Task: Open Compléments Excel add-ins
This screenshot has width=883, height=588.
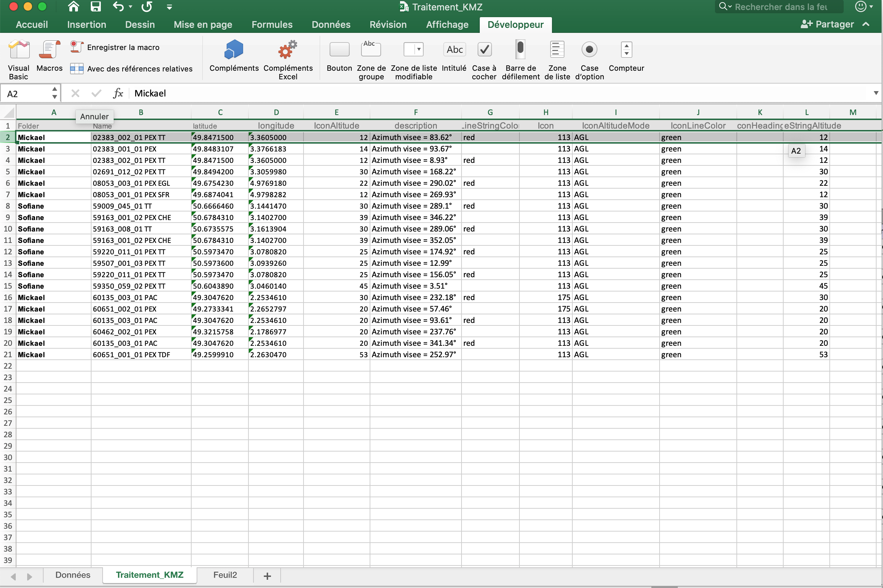Action: pos(288,60)
